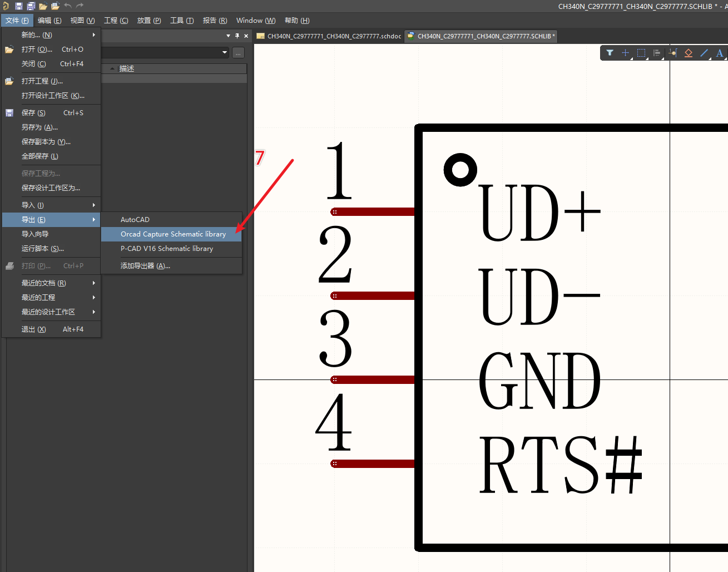Click the open document folder icon in title bar
The width and height of the screenshot is (728, 572).
coord(43,6)
